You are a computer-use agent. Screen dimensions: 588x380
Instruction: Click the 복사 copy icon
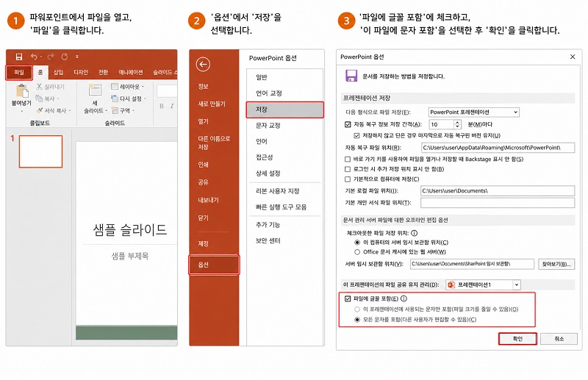coord(39,98)
